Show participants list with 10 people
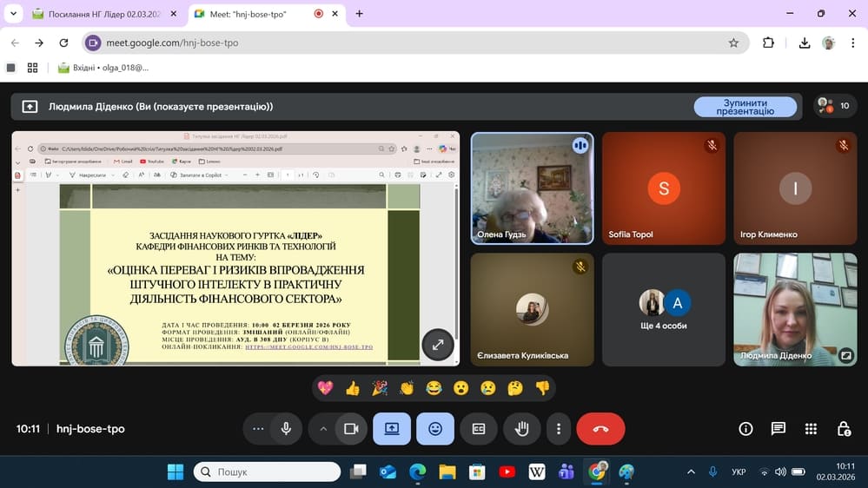868x488 pixels. click(x=834, y=106)
